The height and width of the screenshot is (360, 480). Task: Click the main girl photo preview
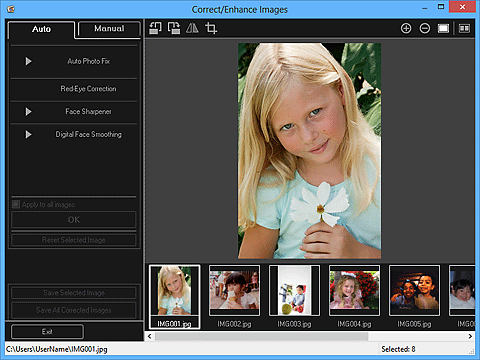[309, 151]
